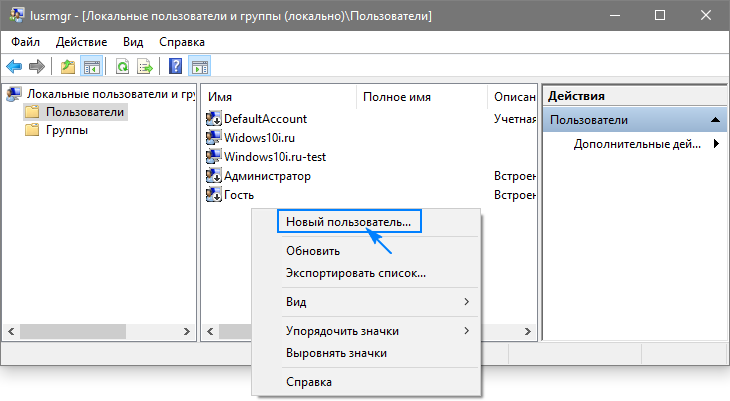Viewport: 730px width, 401px height.
Task: Click the Export List toolbar icon
Action: (144, 67)
